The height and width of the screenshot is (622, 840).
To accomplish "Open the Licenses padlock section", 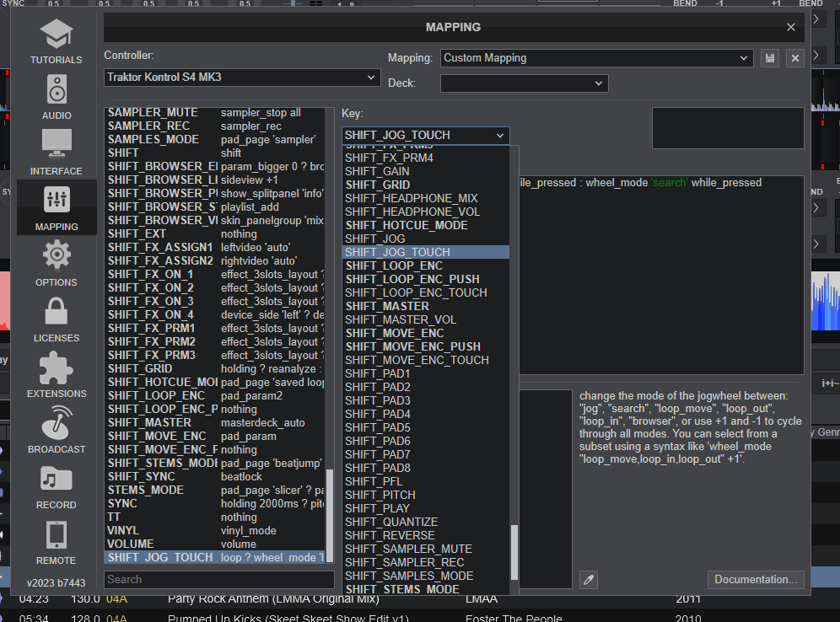I will [57, 319].
